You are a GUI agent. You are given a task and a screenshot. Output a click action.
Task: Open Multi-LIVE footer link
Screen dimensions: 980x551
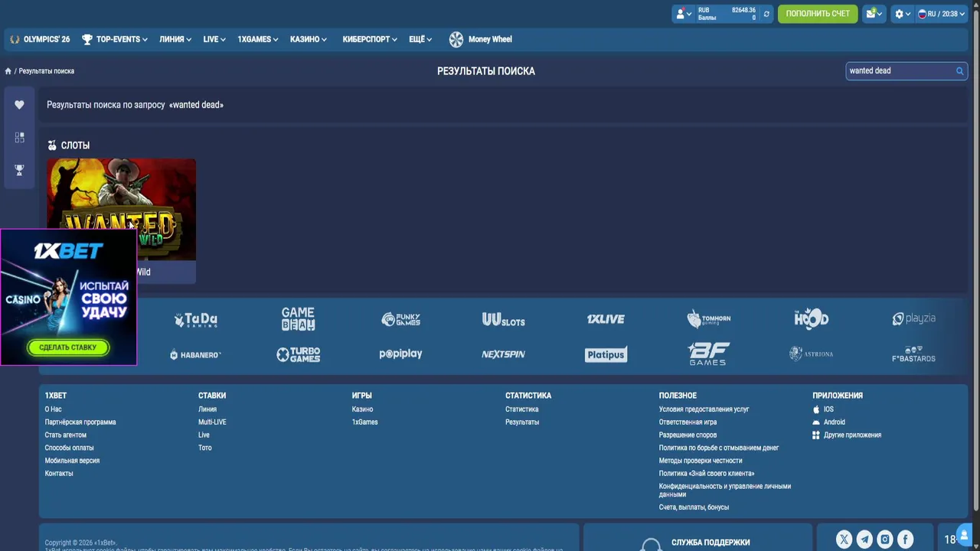tap(212, 422)
